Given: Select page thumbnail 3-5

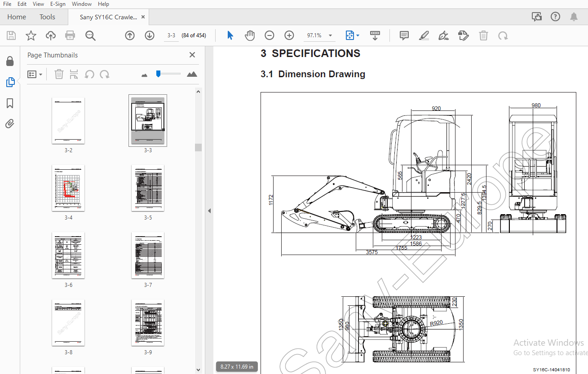Looking at the screenshot, I should click(148, 188).
